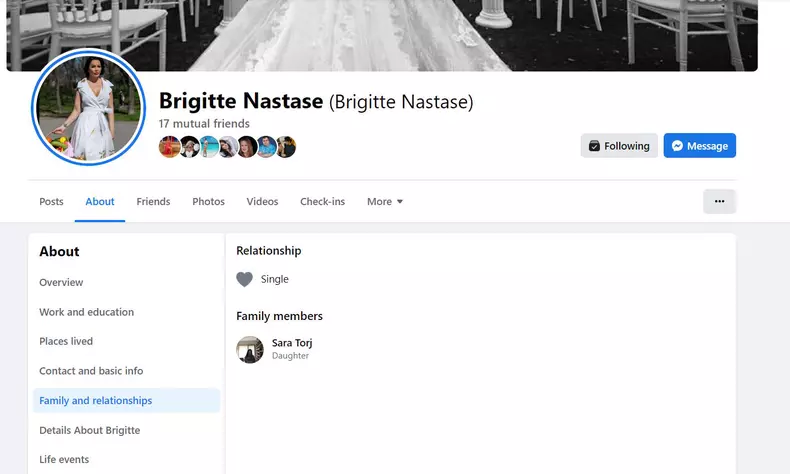
Task: Click the gray heart relationship icon
Action: click(245, 280)
